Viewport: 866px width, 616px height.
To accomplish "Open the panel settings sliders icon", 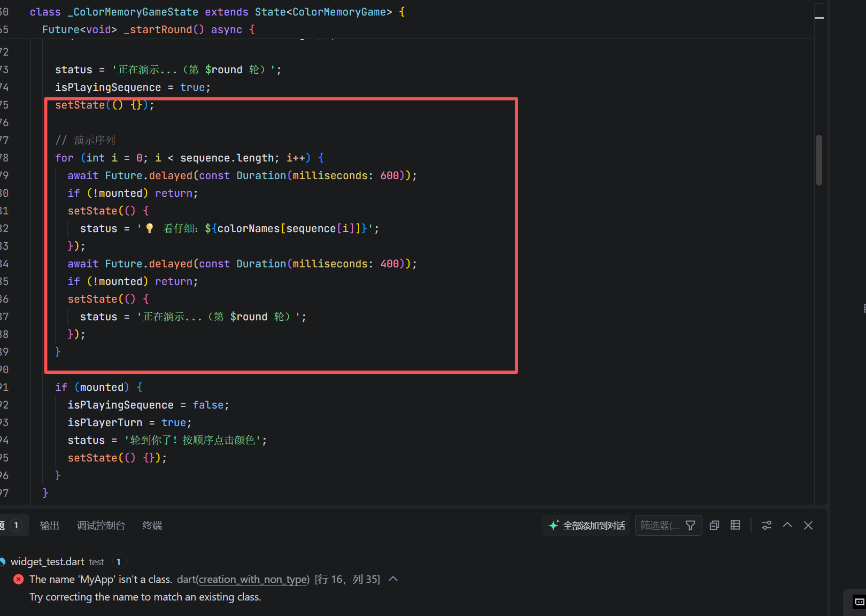I will click(x=767, y=526).
